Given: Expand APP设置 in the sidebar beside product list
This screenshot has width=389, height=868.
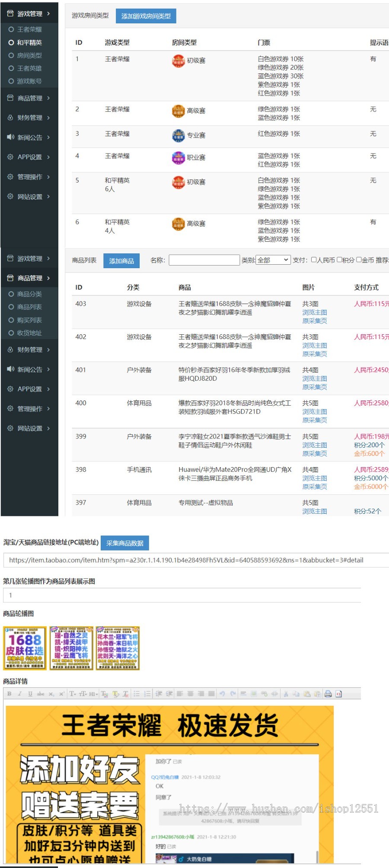Looking at the screenshot, I should point(29,389).
